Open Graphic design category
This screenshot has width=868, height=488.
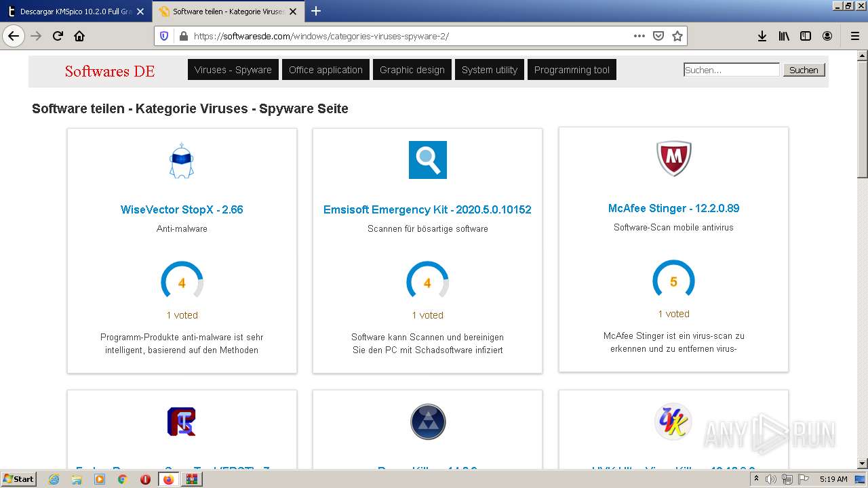click(412, 70)
